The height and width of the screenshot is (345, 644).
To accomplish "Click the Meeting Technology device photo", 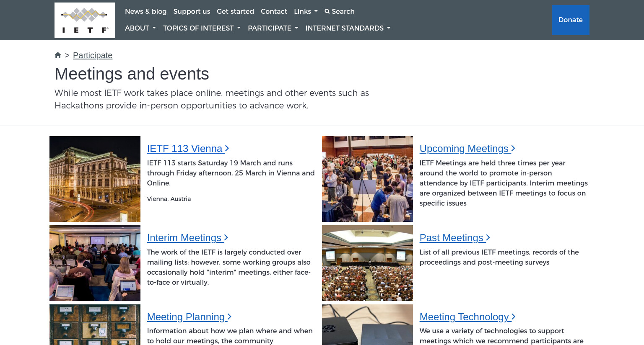I will click(367, 325).
